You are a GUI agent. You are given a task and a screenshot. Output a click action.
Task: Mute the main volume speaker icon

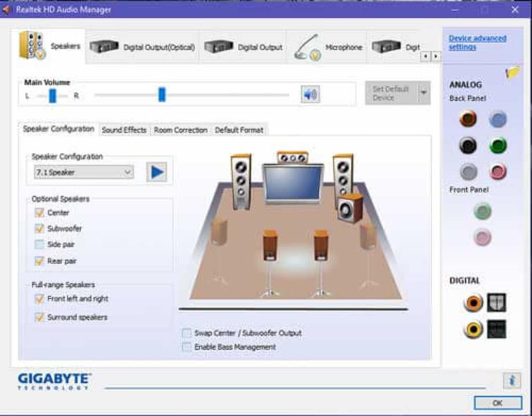pos(310,94)
